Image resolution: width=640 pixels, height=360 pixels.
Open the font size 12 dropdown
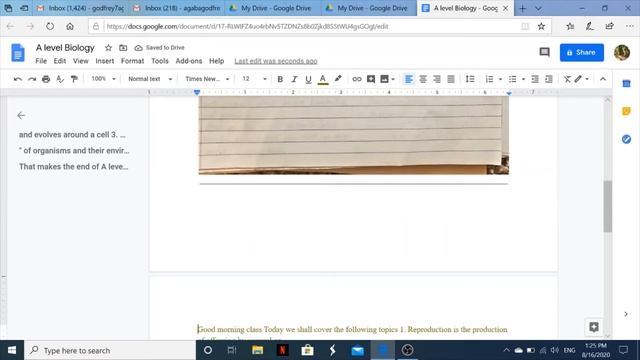[x=254, y=79]
